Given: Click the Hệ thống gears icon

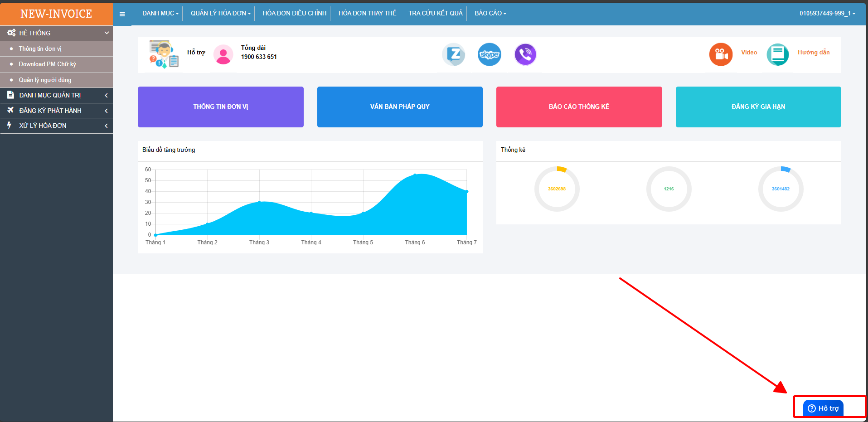Looking at the screenshot, I should [x=11, y=33].
